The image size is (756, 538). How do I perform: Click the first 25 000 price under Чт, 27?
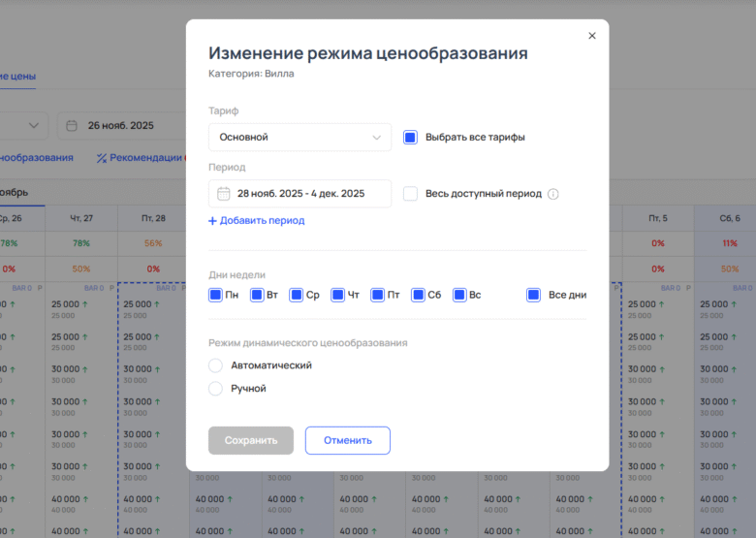tap(65, 304)
